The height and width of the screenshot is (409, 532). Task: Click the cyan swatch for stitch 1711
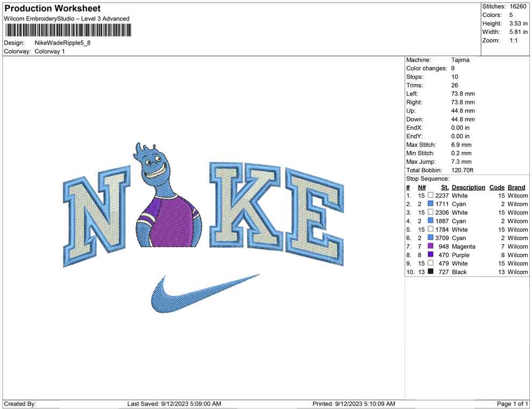tap(430, 203)
